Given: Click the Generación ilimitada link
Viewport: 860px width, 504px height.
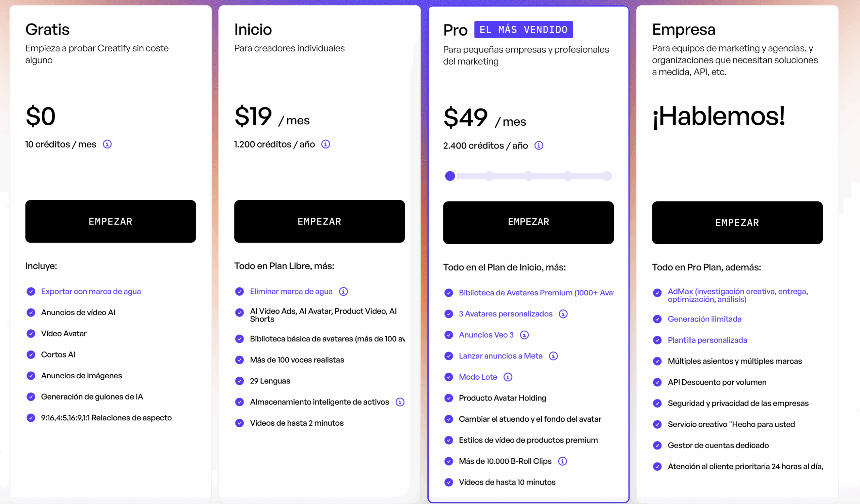Looking at the screenshot, I should [704, 319].
